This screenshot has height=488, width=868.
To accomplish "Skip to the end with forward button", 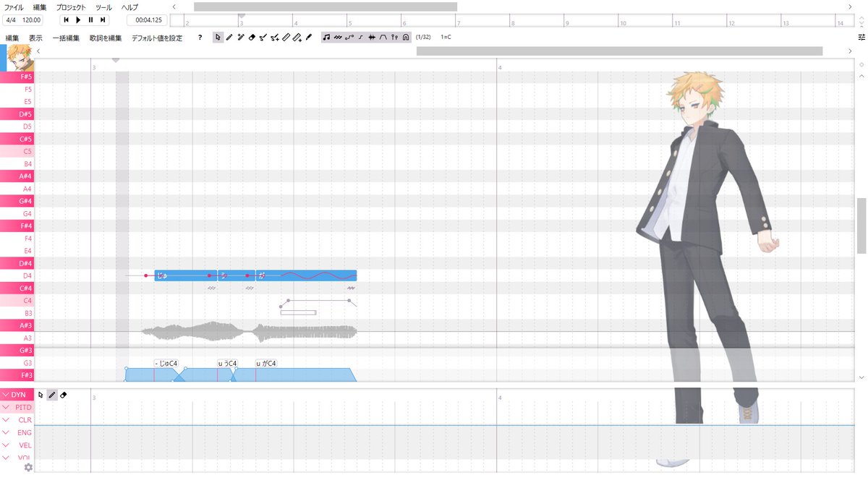I will (103, 20).
